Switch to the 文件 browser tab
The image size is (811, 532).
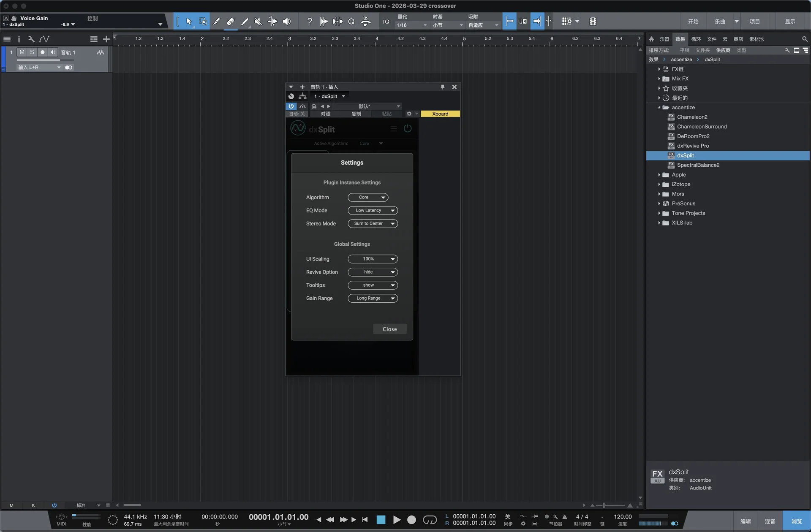712,39
